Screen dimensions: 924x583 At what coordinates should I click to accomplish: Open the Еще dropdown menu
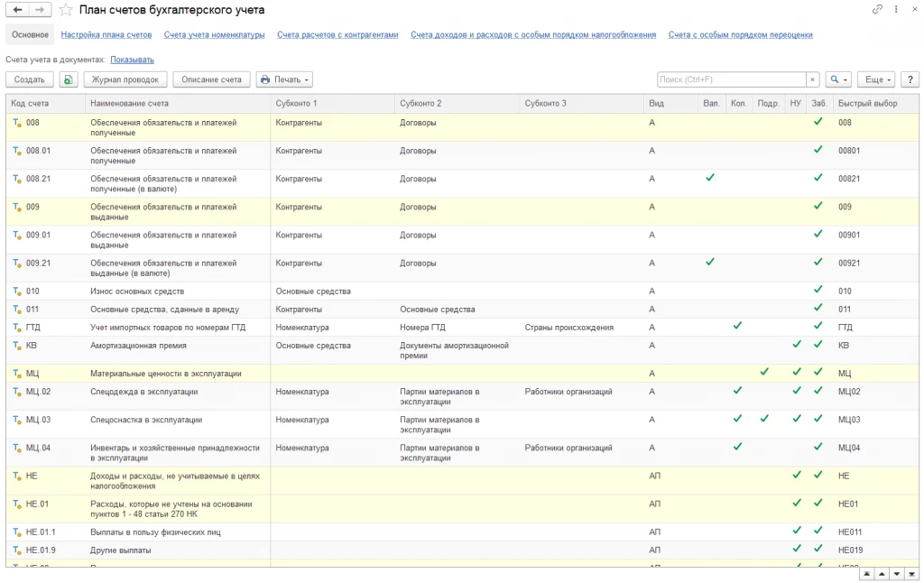coord(877,79)
